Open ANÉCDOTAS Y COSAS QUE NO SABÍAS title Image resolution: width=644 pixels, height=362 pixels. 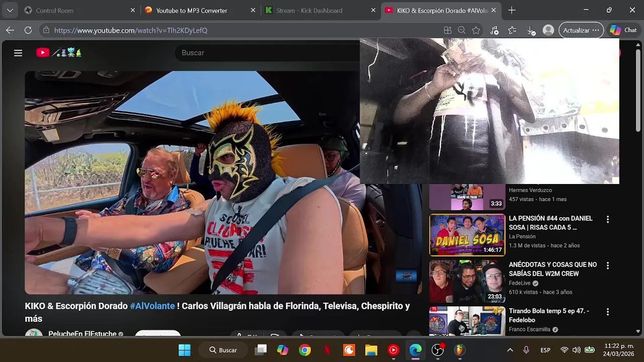click(x=553, y=269)
